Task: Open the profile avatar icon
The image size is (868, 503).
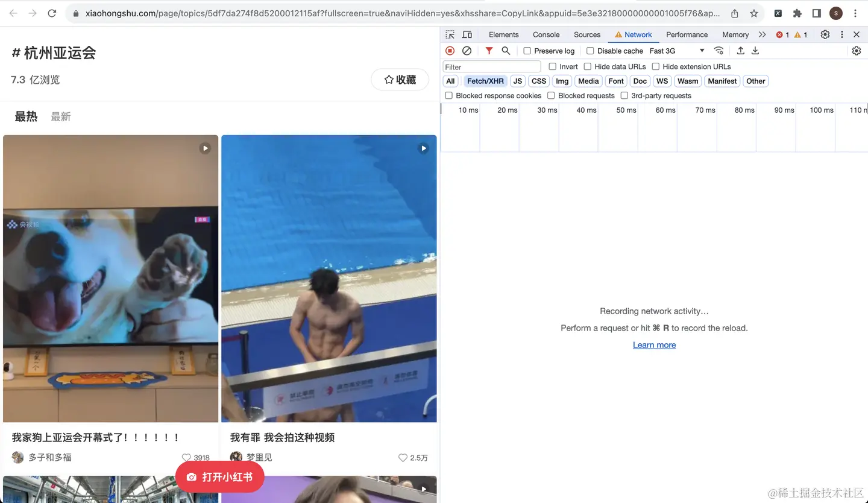Action: (x=836, y=13)
